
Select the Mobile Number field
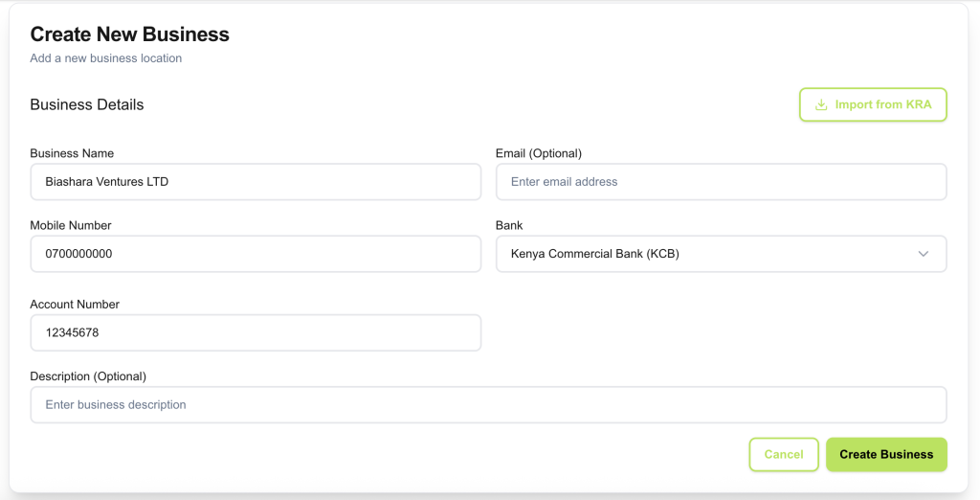[256, 254]
